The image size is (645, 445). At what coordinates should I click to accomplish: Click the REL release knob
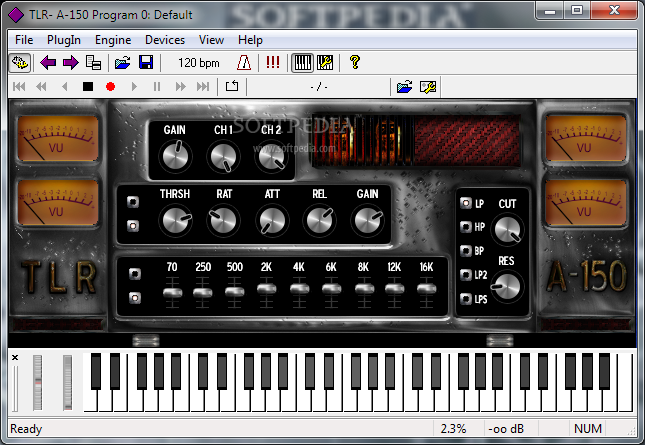(320, 220)
